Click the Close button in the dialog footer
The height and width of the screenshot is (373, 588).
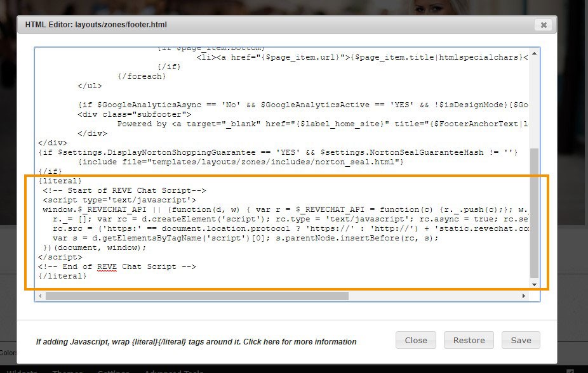pos(416,340)
